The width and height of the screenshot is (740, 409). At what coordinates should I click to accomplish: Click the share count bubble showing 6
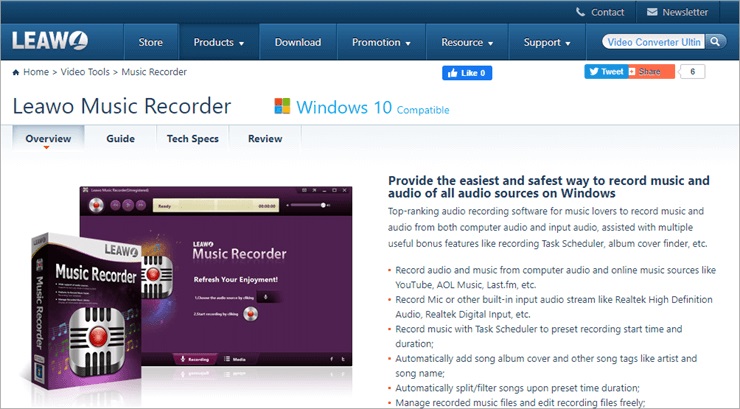tap(692, 72)
